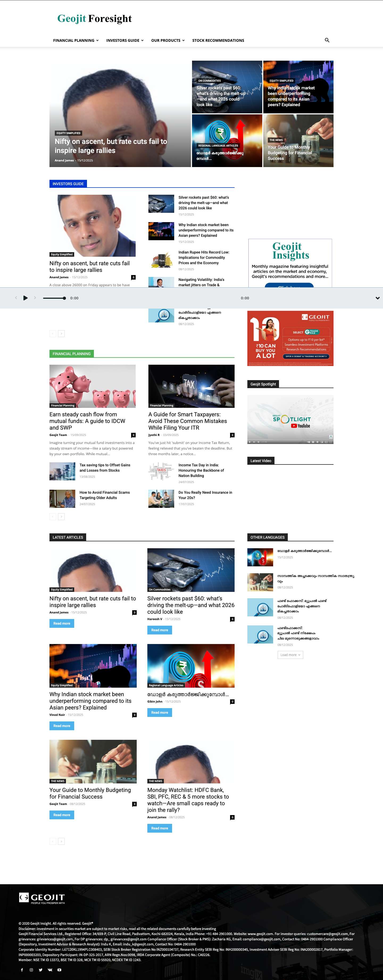Go to next page in Investors Guide

click(61, 334)
